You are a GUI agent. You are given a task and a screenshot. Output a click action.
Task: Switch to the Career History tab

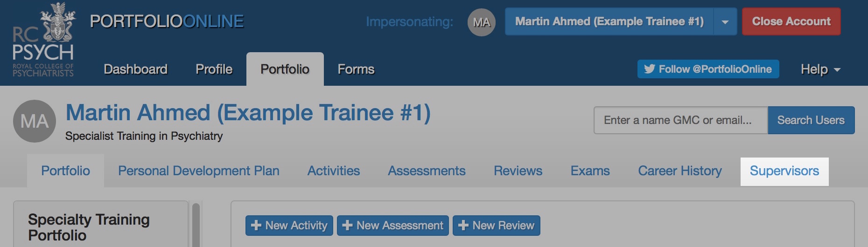point(679,171)
